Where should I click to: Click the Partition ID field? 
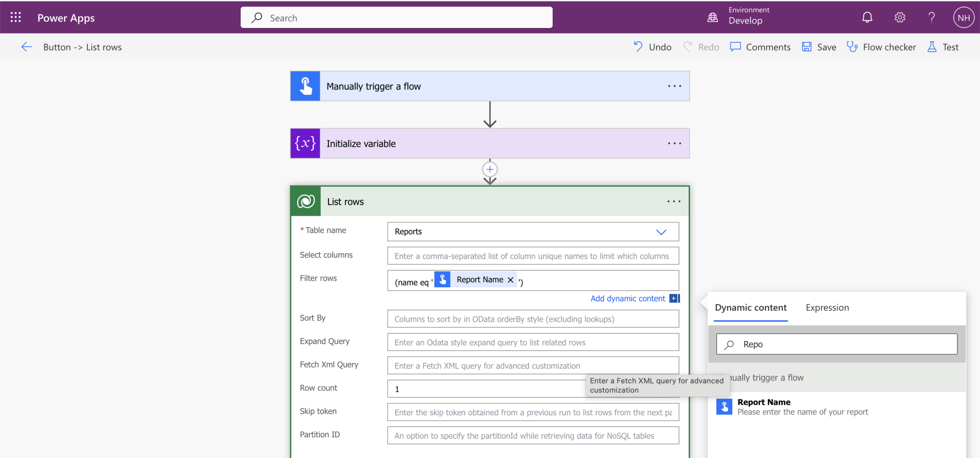[533, 436]
